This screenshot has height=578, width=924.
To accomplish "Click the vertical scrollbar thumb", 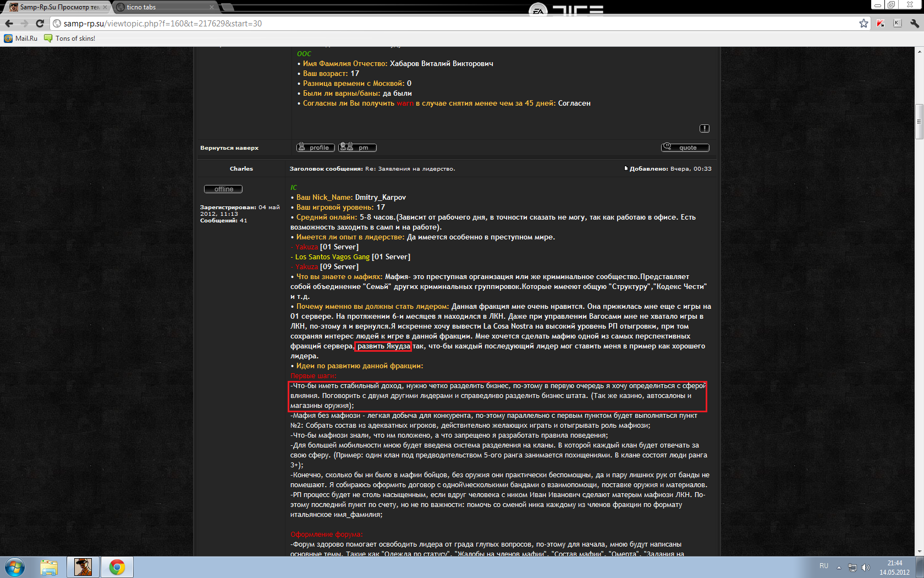I will [919, 121].
